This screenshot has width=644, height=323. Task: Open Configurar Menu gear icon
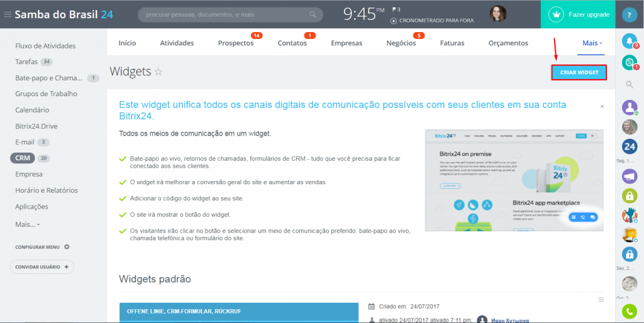pyautogui.click(x=67, y=247)
